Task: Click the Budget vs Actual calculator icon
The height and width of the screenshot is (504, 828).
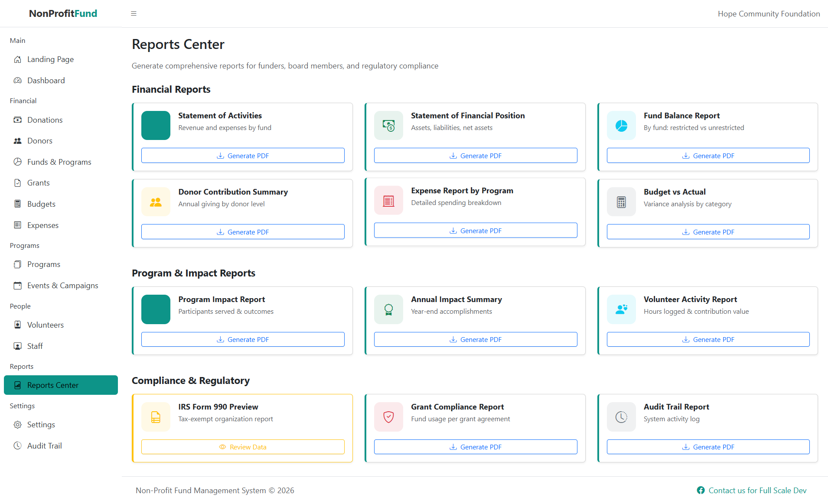Action: pyautogui.click(x=621, y=202)
